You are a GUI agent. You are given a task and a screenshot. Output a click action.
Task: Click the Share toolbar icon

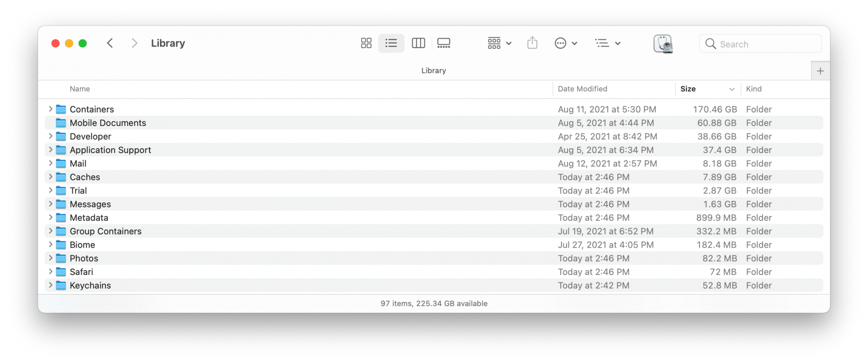coord(533,43)
